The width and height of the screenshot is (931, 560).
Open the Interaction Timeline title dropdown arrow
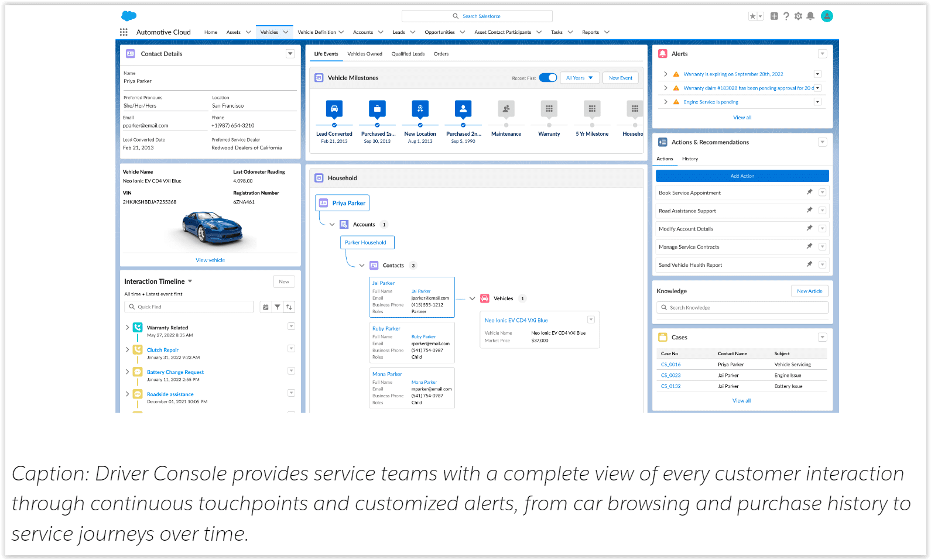click(190, 281)
